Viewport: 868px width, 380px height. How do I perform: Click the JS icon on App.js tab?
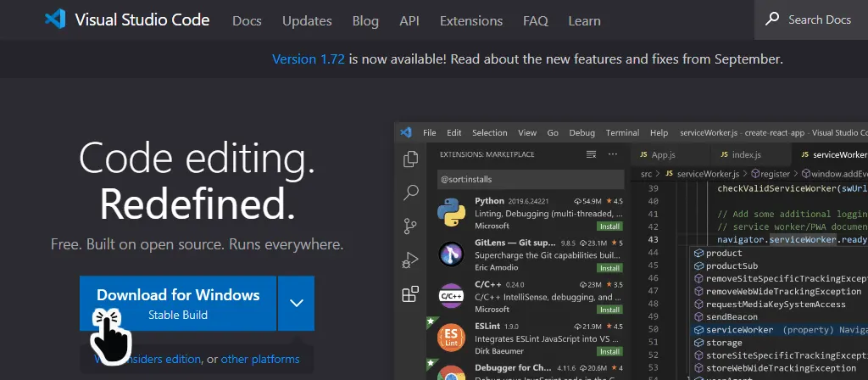pos(643,154)
